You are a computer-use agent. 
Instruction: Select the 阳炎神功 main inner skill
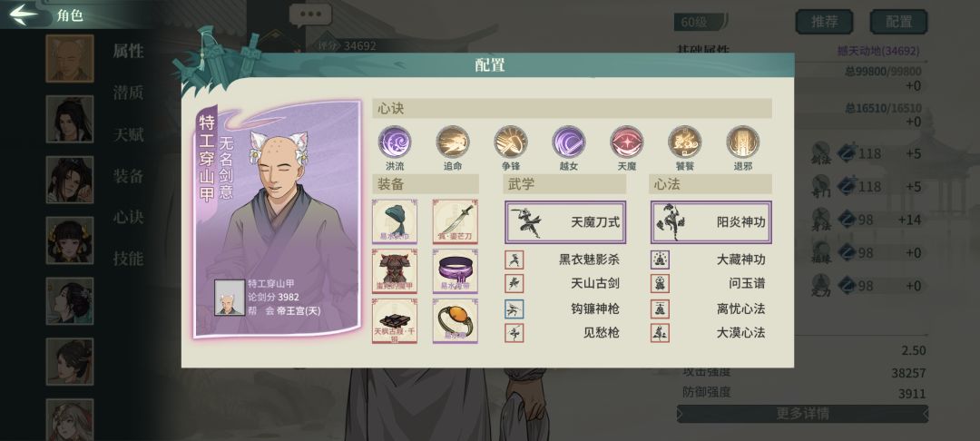pos(710,221)
